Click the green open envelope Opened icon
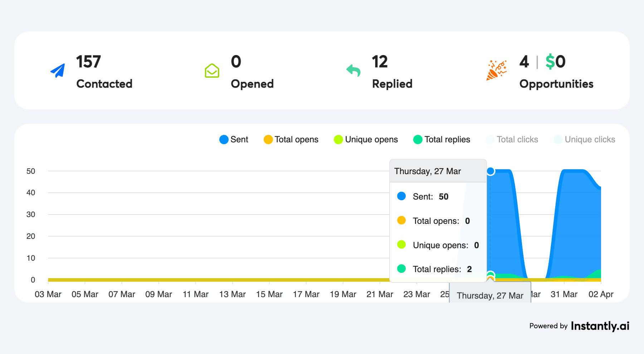This screenshot has height=354, width=644. pyautogui.click(x=212, y=71)
